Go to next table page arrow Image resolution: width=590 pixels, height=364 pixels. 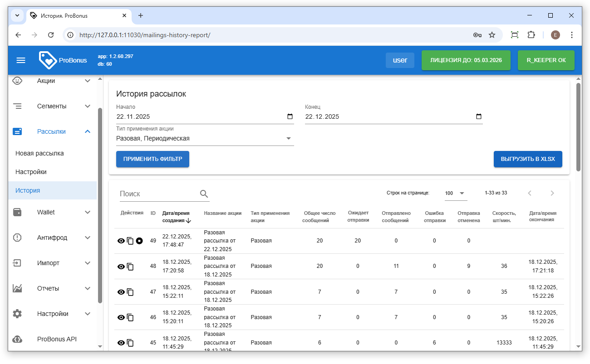point(552,193)
